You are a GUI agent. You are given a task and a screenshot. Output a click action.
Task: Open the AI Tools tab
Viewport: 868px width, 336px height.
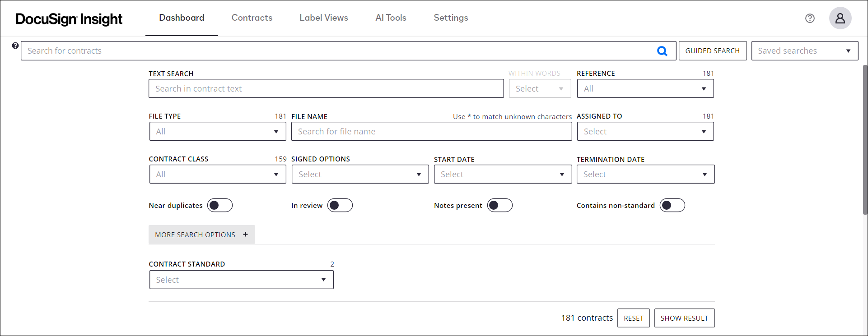(391, 18)
